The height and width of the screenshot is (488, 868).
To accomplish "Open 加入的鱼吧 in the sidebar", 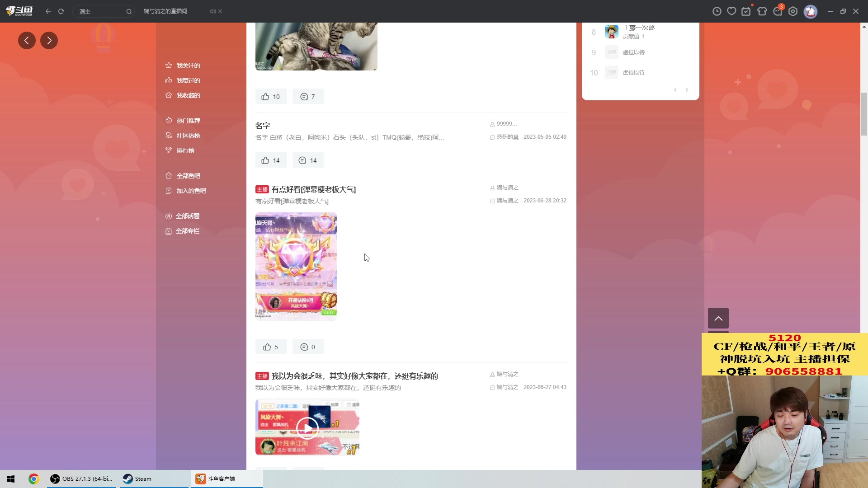I will (186, 191).
